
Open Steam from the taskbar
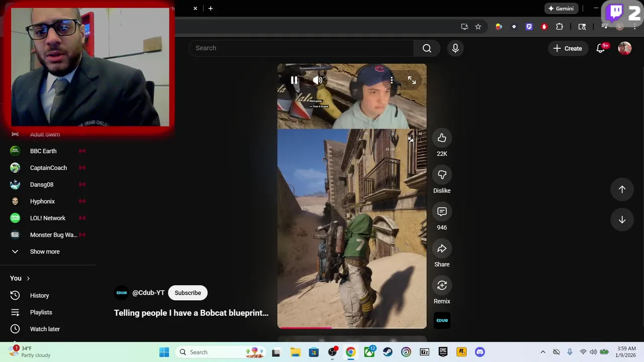tap(387, 352)
